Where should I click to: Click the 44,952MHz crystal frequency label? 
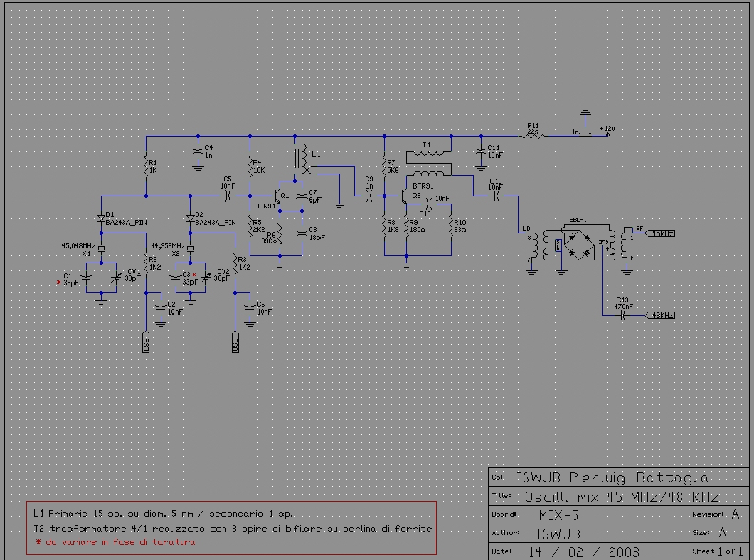click(x=168, y=245)
